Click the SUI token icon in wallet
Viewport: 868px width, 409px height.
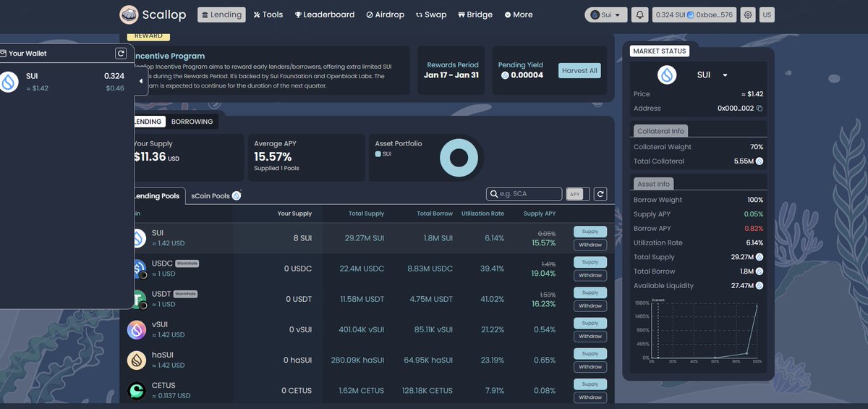9,82
